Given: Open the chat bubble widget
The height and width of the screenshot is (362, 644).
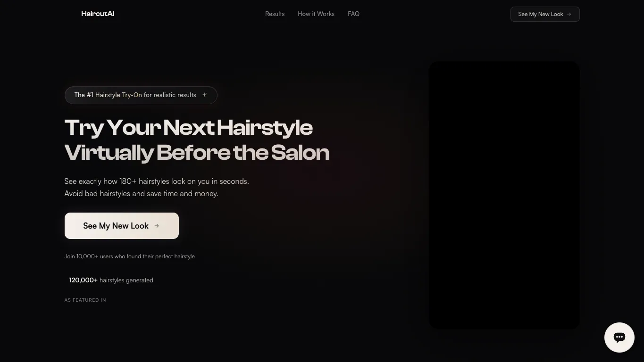Looking at the screenshot, I should (619, 337).
